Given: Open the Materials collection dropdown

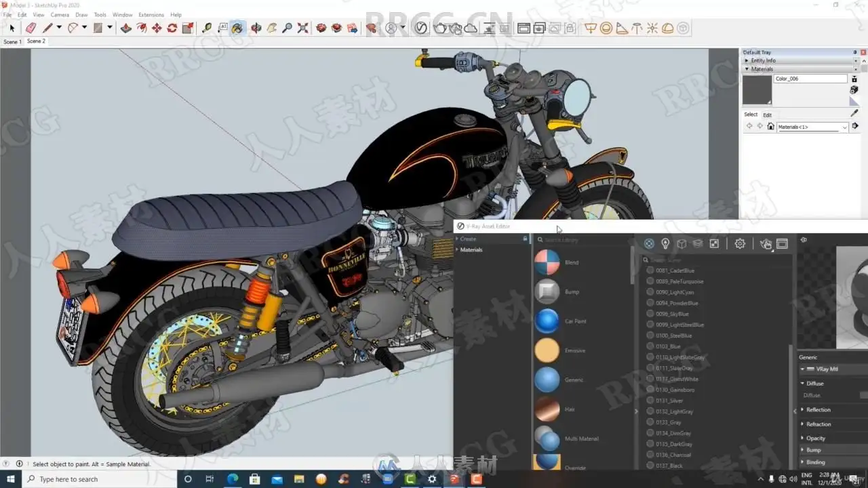Looking at the screenshot, I should pyautogui.click(x=812, y=127).
